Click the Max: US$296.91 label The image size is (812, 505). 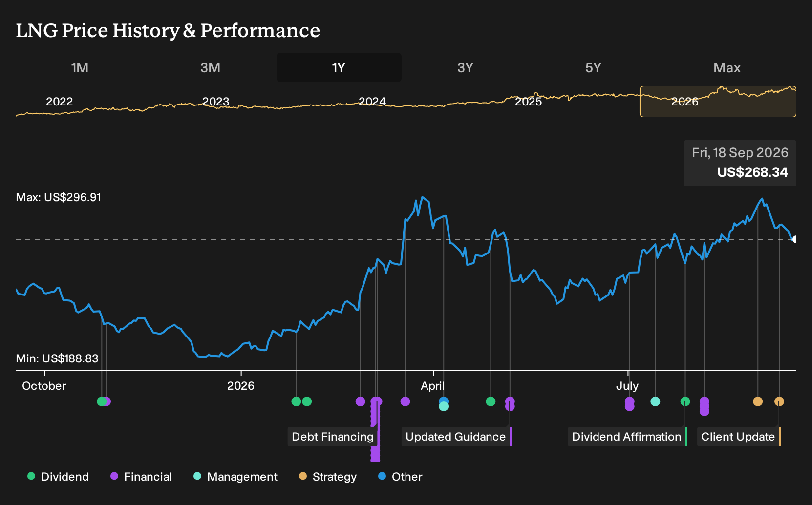[x=59, y=197]
